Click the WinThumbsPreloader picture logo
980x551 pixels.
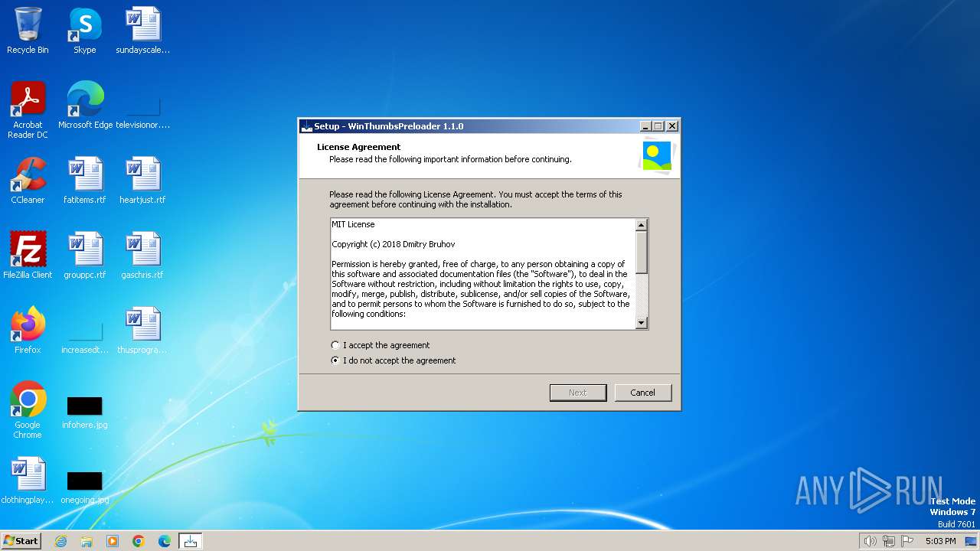coord(657,155)
